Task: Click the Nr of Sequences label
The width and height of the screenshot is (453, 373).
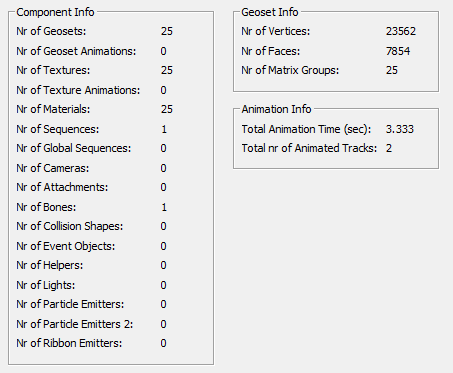Action: click(58, 129)
